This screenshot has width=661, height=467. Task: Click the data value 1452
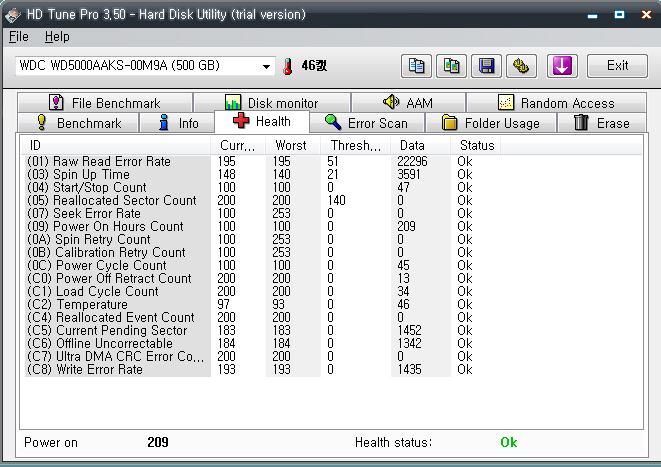click(x=409, y=330)
